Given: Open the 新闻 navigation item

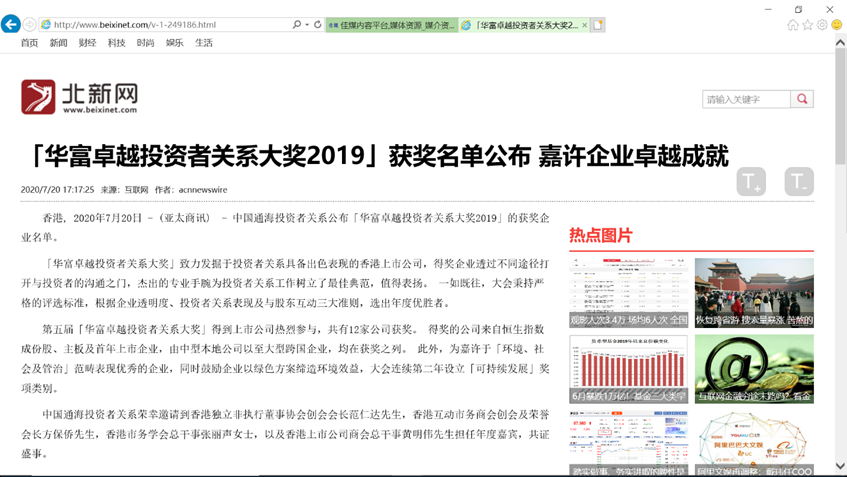Looking at the screenshot, I should [x=58, y=43].
